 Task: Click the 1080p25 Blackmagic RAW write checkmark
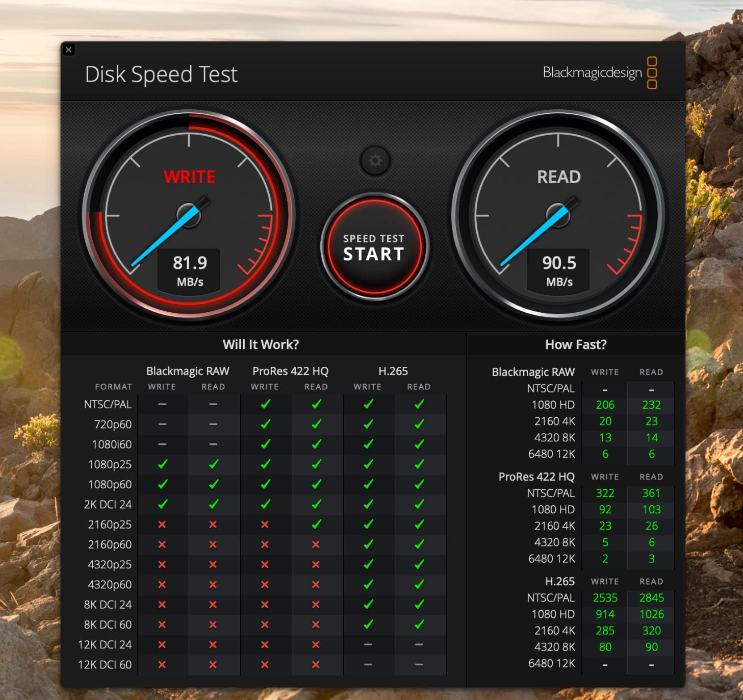click(163, 464)
